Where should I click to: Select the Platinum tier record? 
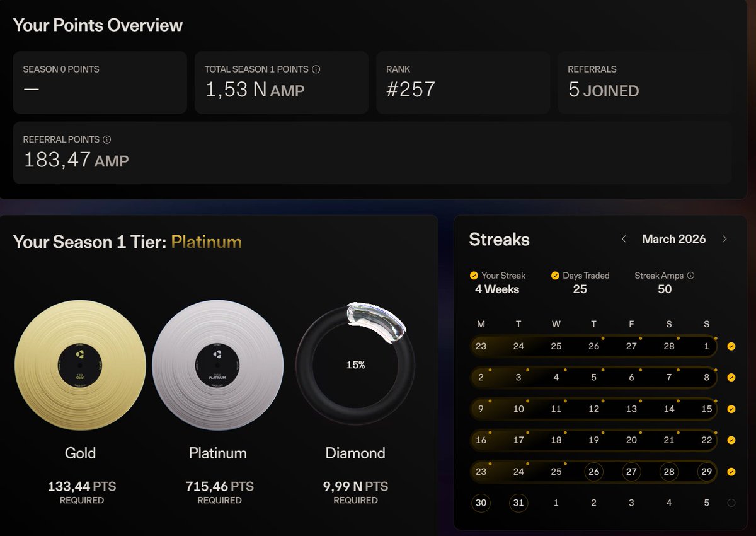pyautogui.click(x=218, y=365)
